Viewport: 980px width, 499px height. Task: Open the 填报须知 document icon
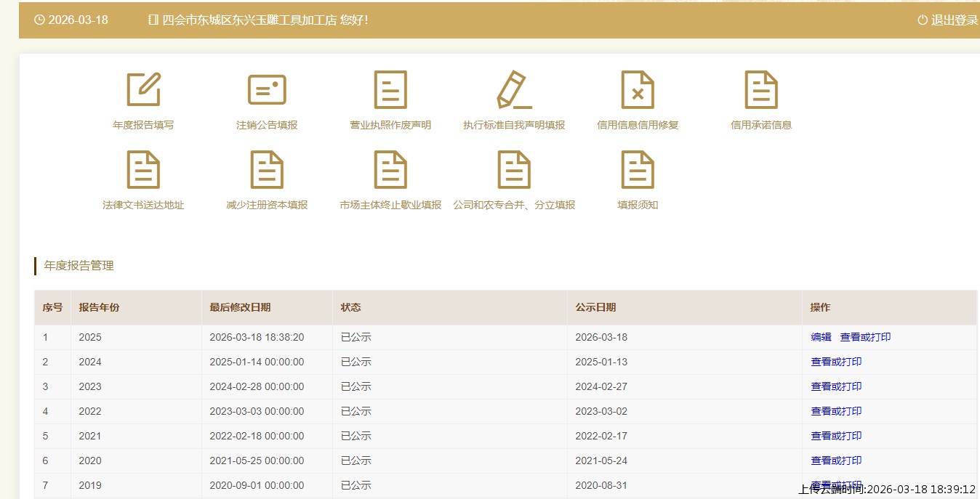click(638, 170)
